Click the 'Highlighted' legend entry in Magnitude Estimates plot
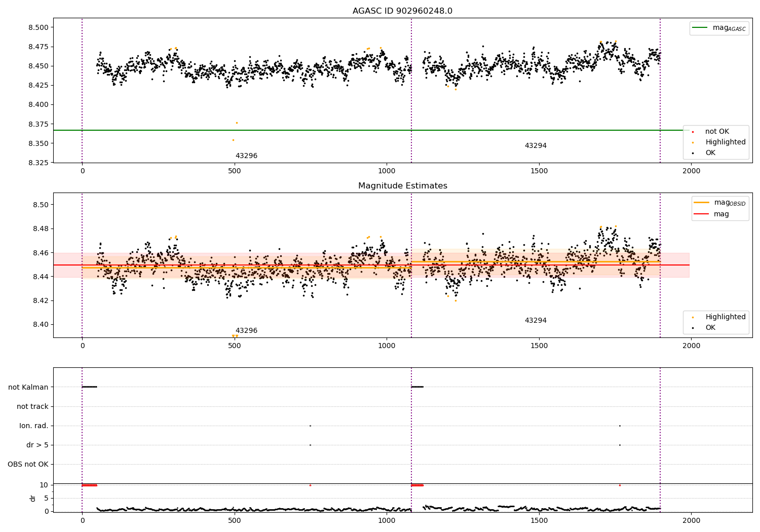 click(x=725, y=317)
